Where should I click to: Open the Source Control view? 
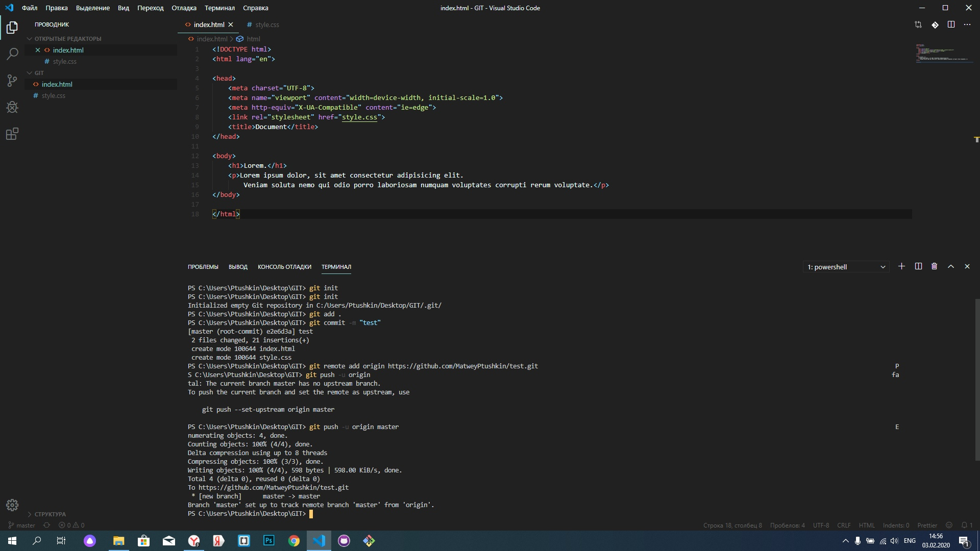[12, 81]
